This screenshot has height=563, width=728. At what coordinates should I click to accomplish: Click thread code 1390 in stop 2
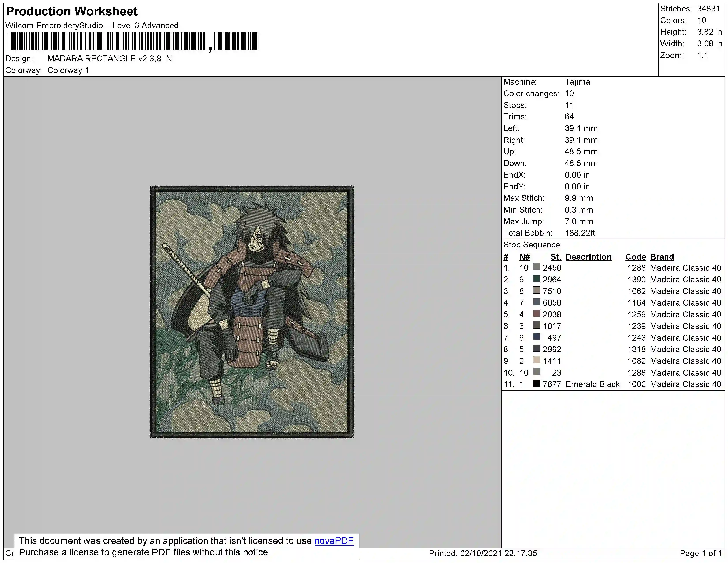(637, 280)
